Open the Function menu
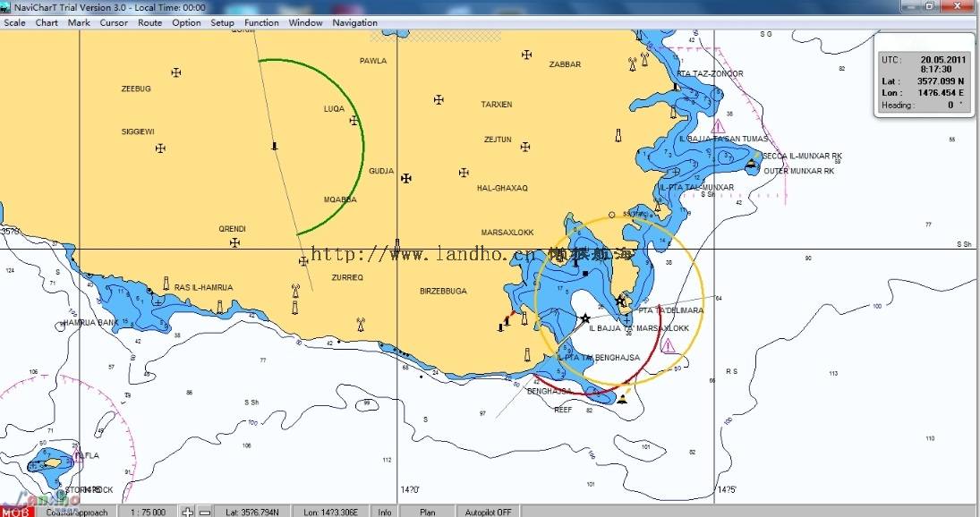The image size is (980, 517). [261, 22]
